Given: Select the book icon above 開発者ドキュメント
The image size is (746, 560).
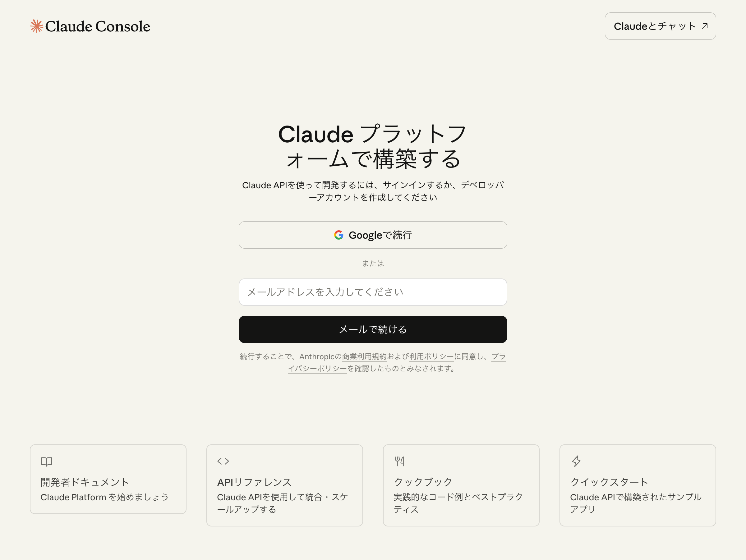Looking at the screenshot, I should 47,461.
